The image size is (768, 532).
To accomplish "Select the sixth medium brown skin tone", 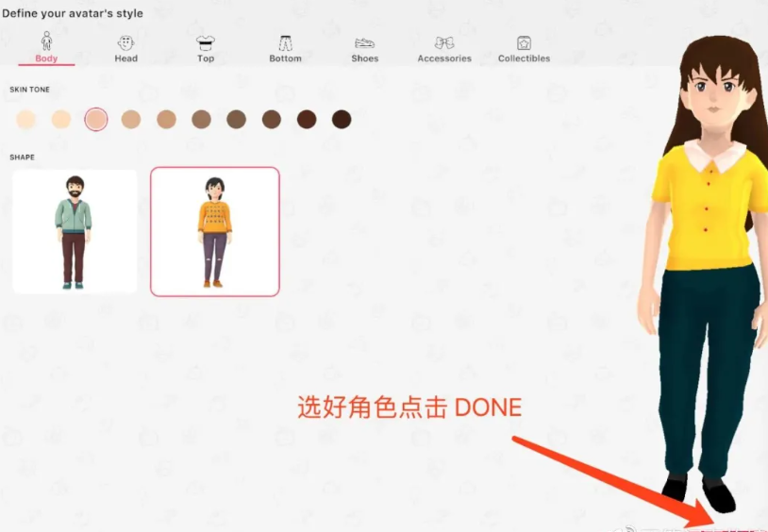I will click(201, 119).
